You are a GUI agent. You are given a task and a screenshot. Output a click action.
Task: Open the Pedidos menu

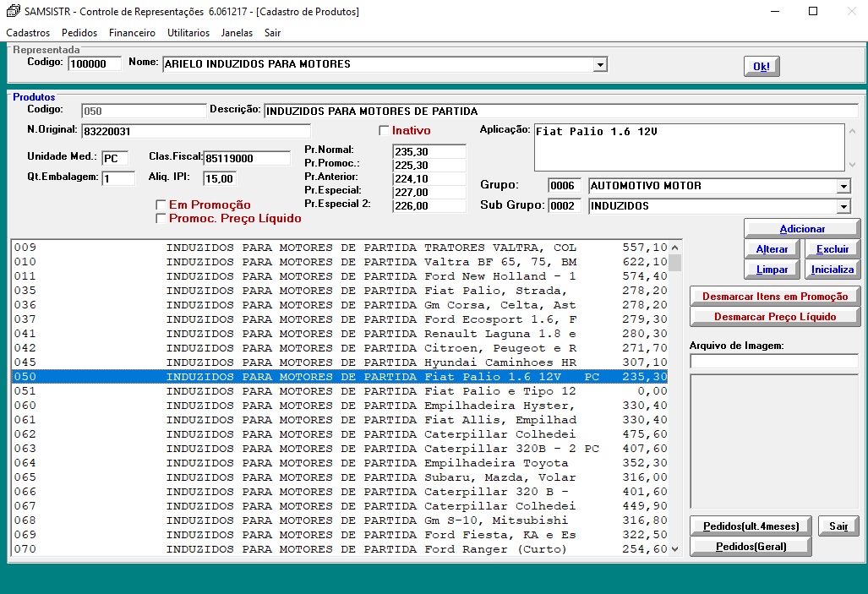point(79,33)
